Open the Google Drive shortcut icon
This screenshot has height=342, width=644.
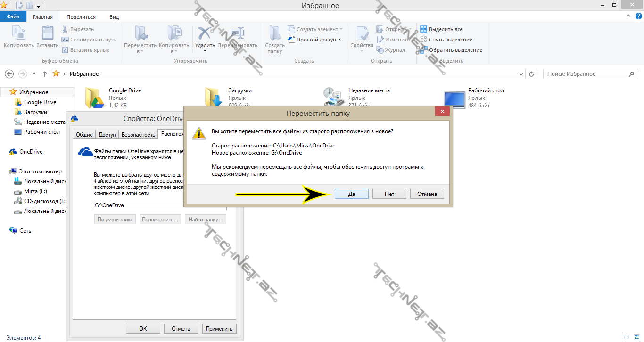coord(94,98)
